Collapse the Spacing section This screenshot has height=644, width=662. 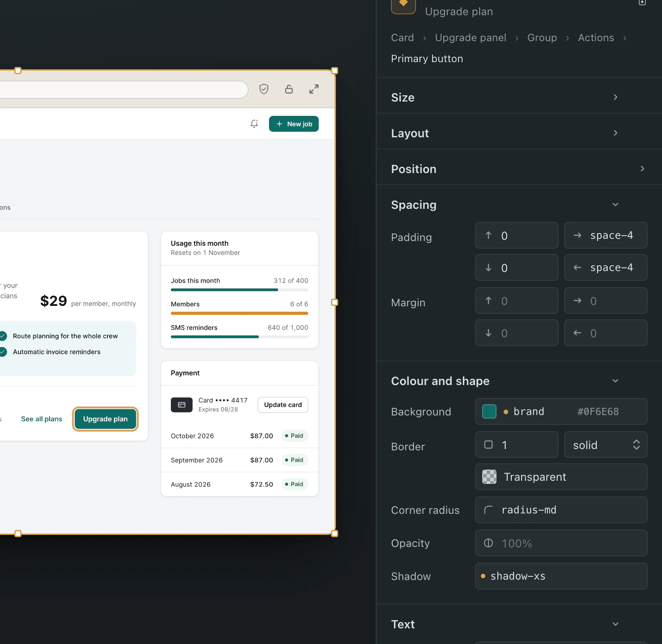615,204
